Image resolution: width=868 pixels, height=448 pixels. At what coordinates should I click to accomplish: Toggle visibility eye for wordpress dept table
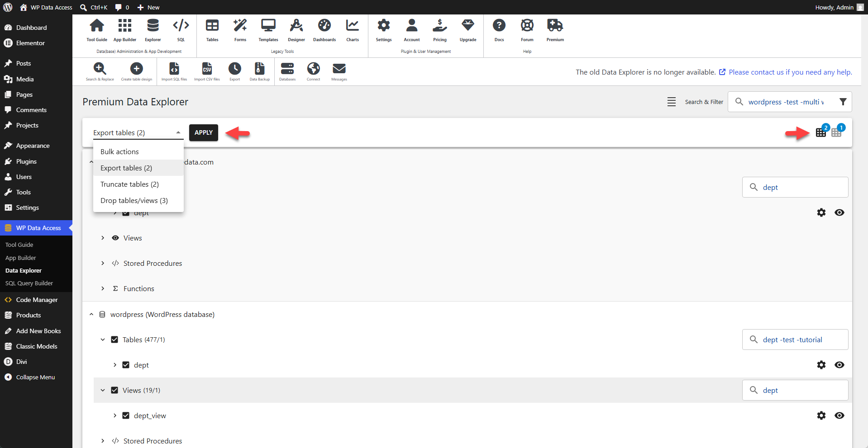point(839,365)
